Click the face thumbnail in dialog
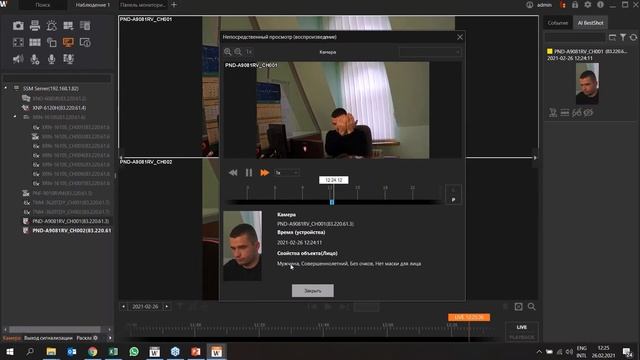Viewport: 640px width, 360px height. (x=242, y=246)
